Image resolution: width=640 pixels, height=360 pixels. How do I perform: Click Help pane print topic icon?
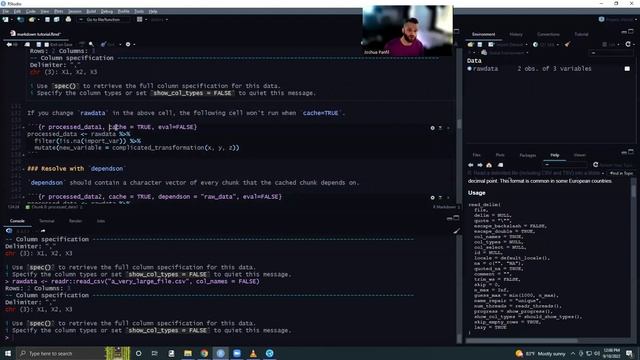500,165
